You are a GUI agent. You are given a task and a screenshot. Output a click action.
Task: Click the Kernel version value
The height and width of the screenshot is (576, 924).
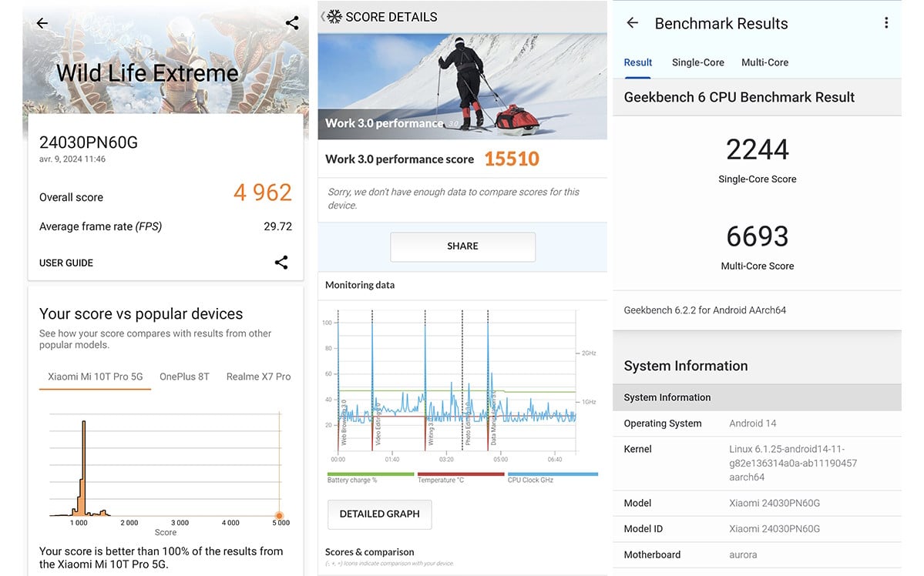[792, 463]
